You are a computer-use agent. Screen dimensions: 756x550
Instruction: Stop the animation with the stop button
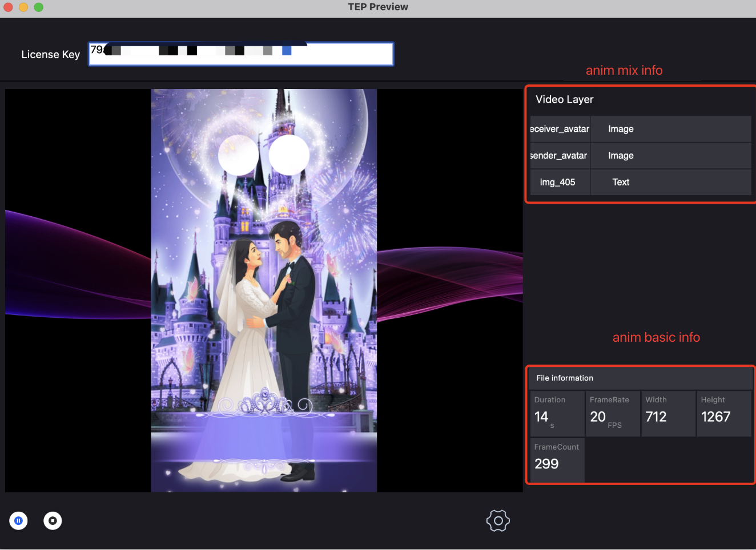53,520
